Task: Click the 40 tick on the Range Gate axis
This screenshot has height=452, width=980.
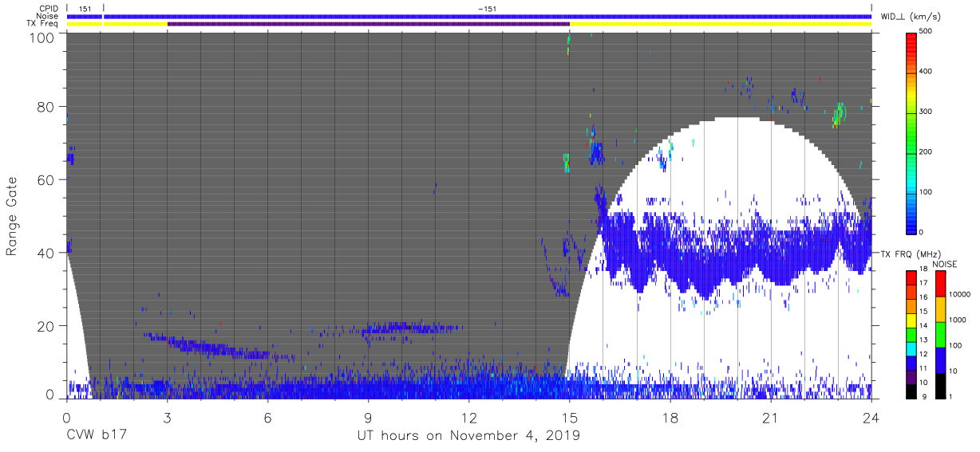Action: 45,253
